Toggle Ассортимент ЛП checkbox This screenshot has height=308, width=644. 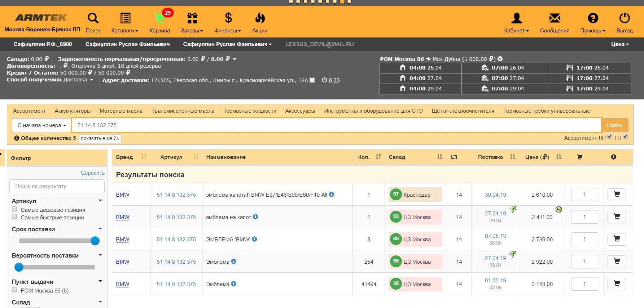pyautogui.click(x=610, y=137)
